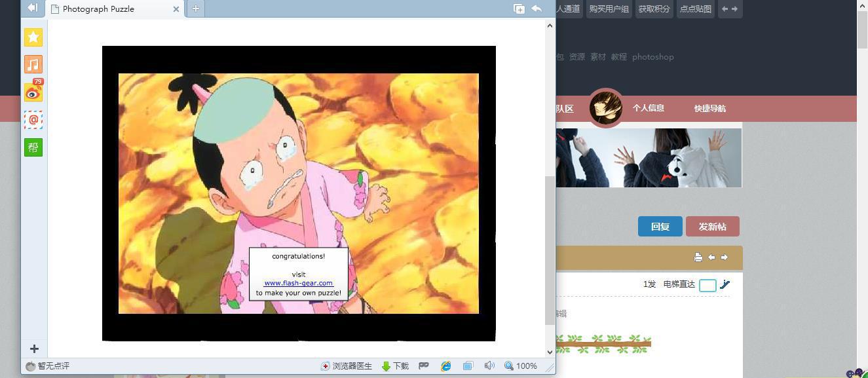Click the Internet Explorer engine icon in status bar

click(x=446, y=366)
